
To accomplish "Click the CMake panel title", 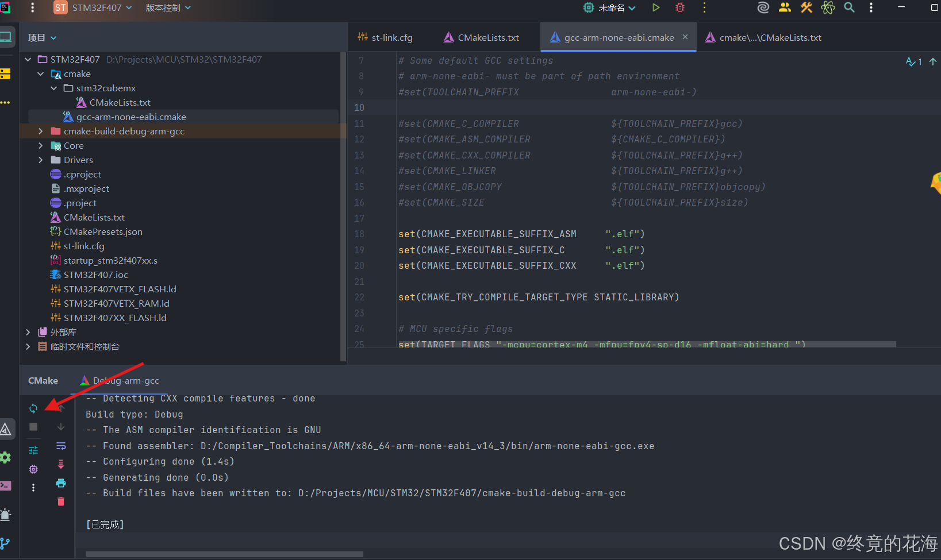I will click(x=43, y=380).
